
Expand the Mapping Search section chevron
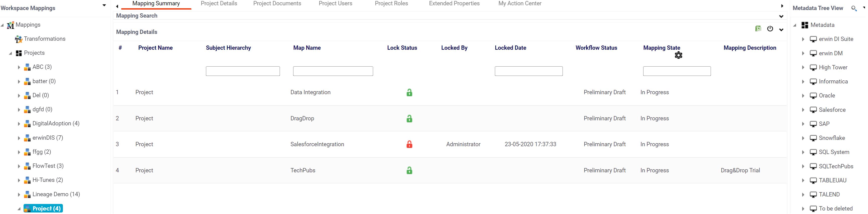click(781, 16)
